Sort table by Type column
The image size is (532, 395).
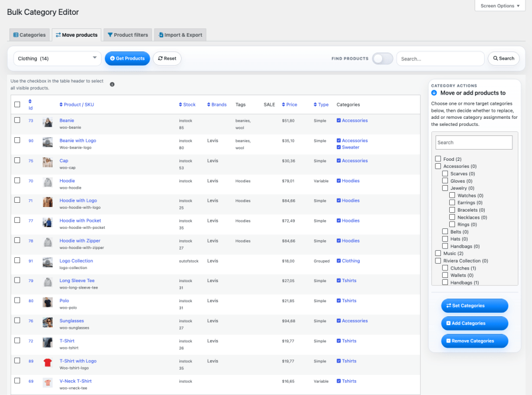tap(321, 105)
